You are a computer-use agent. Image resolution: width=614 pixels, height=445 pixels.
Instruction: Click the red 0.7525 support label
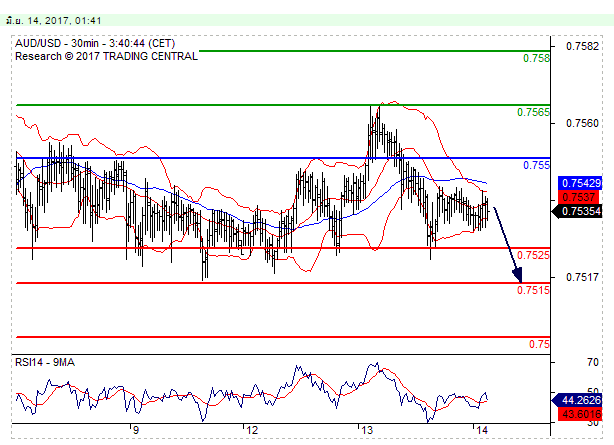pyautogui.click(x=533, y=255)
